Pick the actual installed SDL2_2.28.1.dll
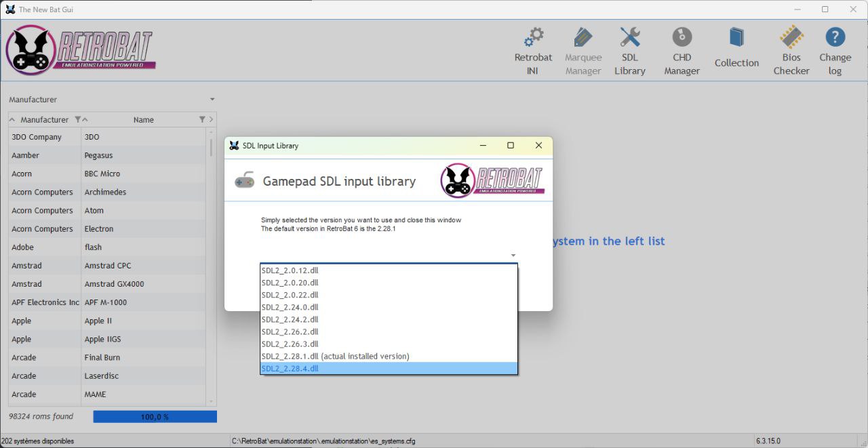The width and height of the screenshot is (868, 448). click(389, 356)
